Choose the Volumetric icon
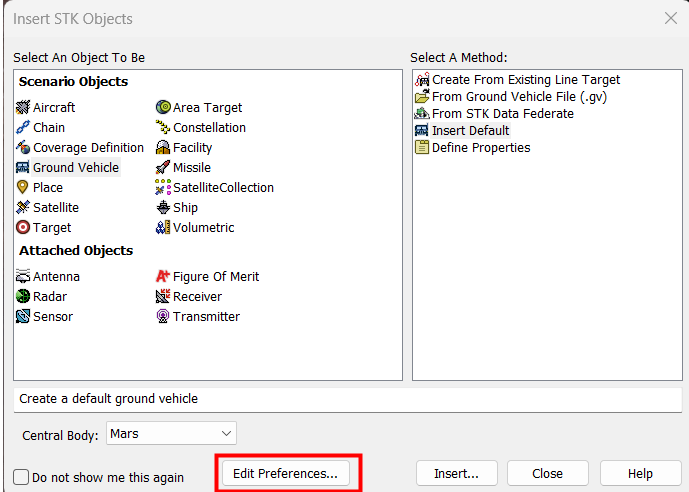This screenshot has height=492, width=689. pos(163,228)
